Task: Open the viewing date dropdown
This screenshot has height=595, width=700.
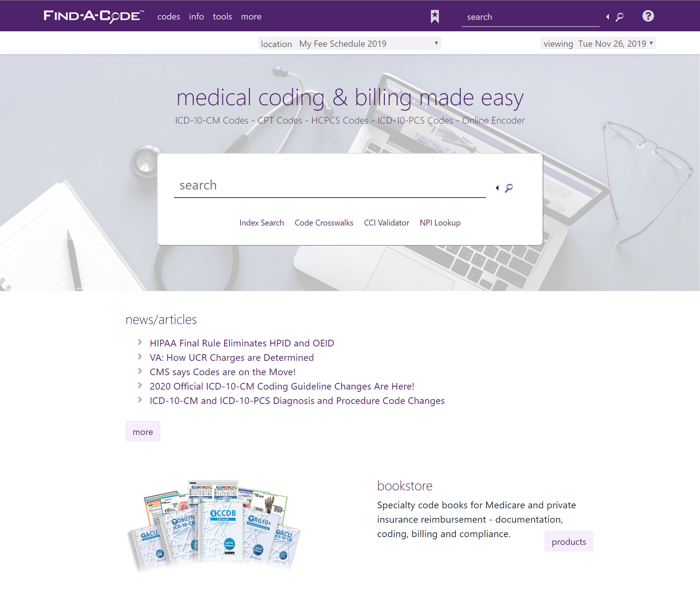Action: click(x=598, y=44)
